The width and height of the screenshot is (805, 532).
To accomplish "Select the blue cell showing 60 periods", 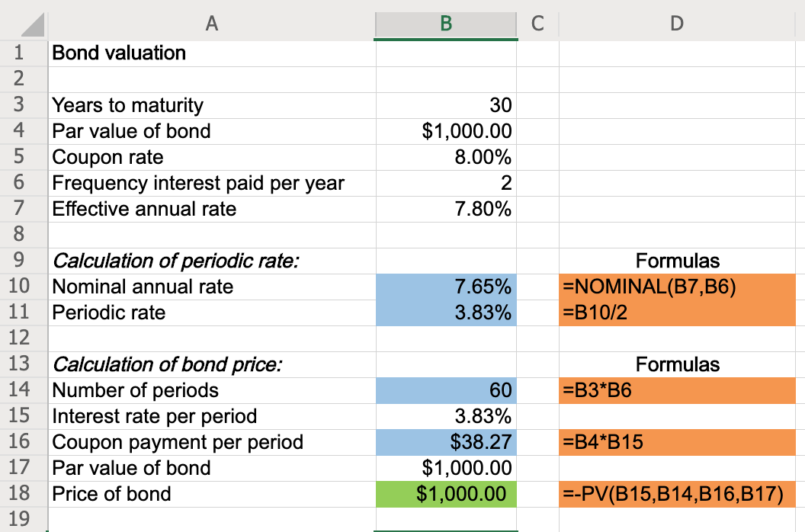I will point(445,390).
